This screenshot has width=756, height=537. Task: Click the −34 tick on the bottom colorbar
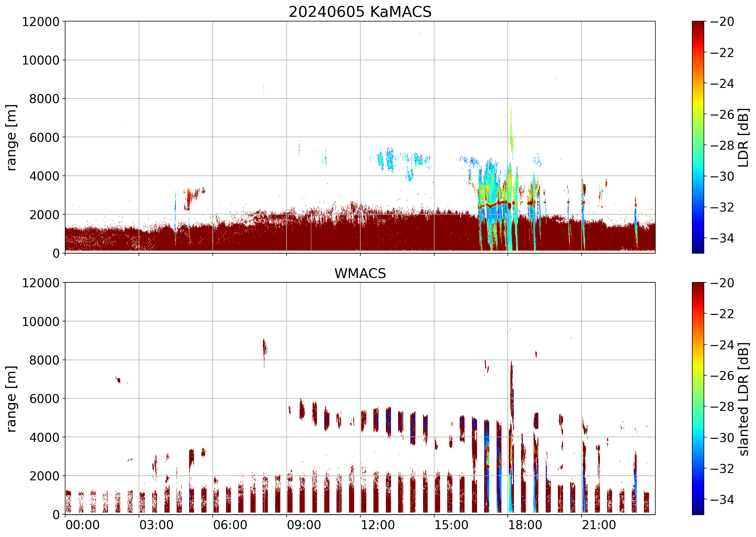tap(722, 499)
